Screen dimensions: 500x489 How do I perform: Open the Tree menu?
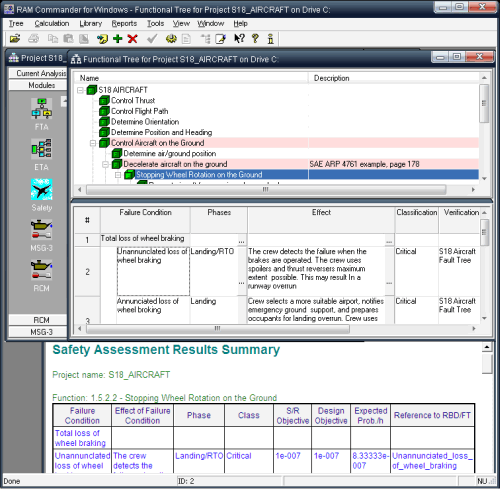(16, 23)
